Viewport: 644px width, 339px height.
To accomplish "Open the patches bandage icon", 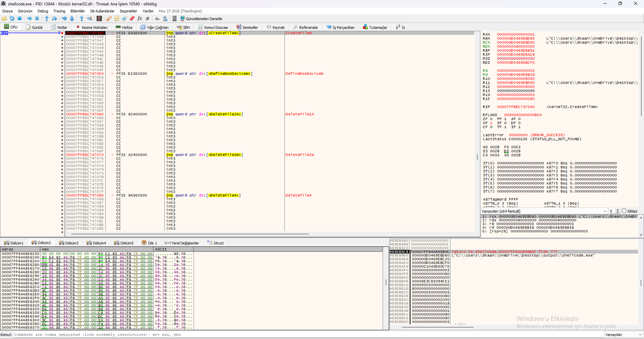I will pos(109,18).
